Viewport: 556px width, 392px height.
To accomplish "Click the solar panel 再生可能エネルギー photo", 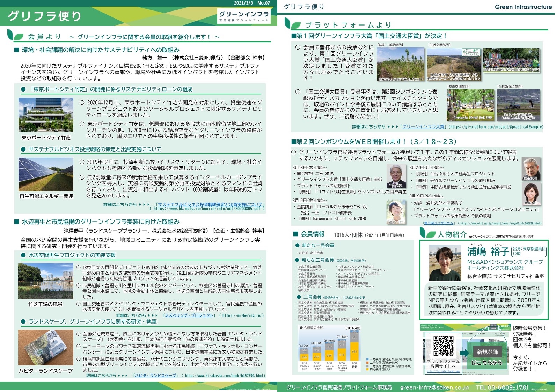I will [46, 174].
